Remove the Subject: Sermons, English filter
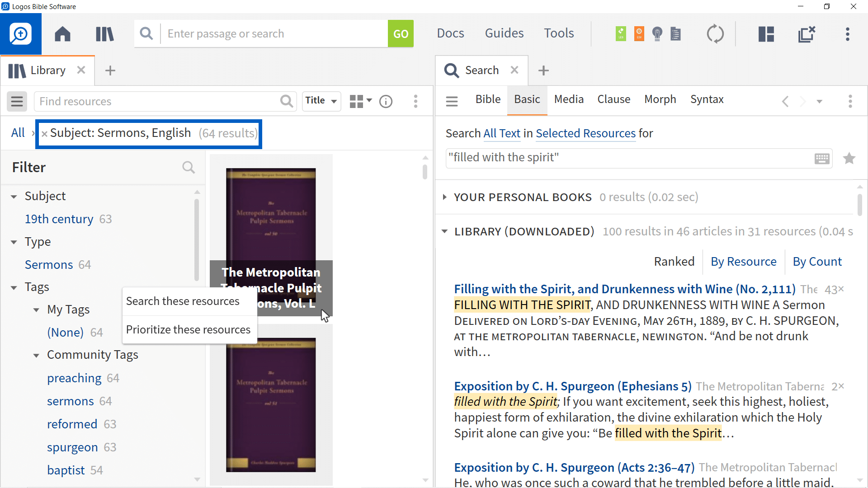This screenshot has height=488, width=868. pos(44,134)
